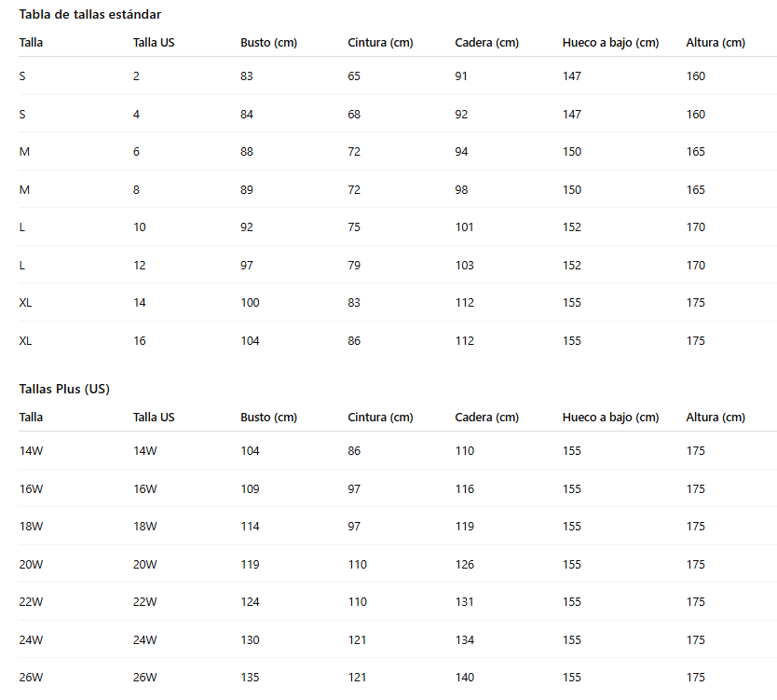Click 'Hueco a bajo (cm)' header in standard table
The width and height of the screenshot is (777, 700).
click(610, 43)
